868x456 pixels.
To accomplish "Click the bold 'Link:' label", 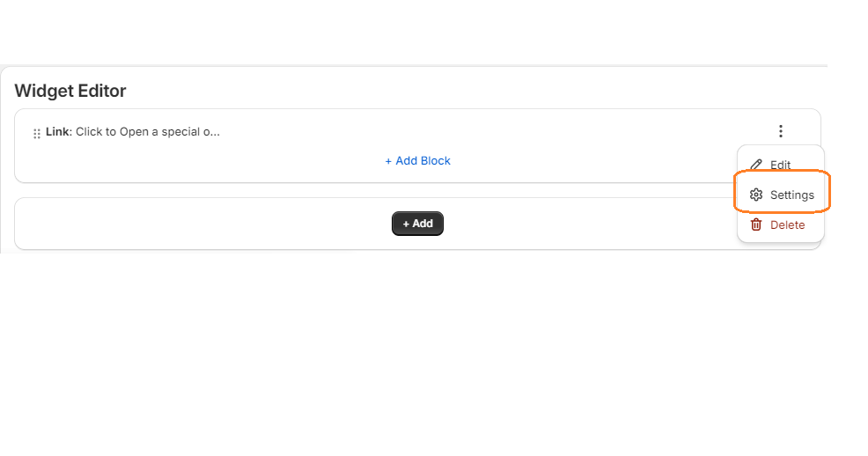I will click(x=59, y=132).
